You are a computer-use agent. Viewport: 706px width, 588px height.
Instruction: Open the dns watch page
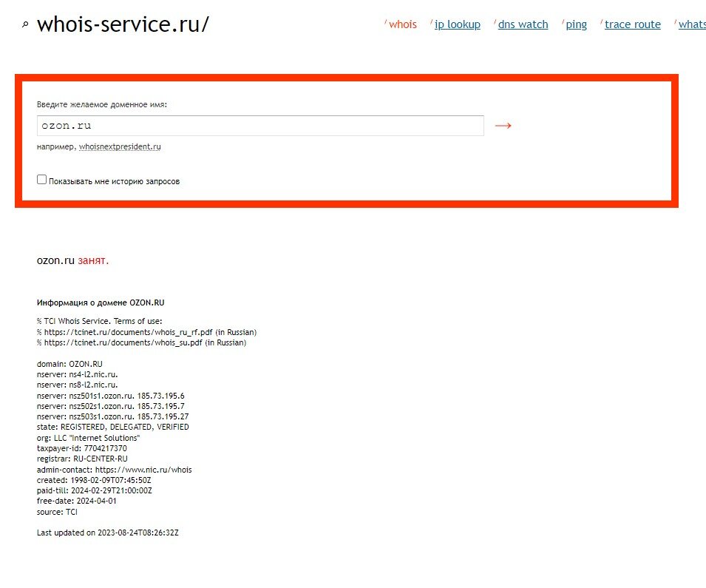pyautogui.click(x=523, y=24)
